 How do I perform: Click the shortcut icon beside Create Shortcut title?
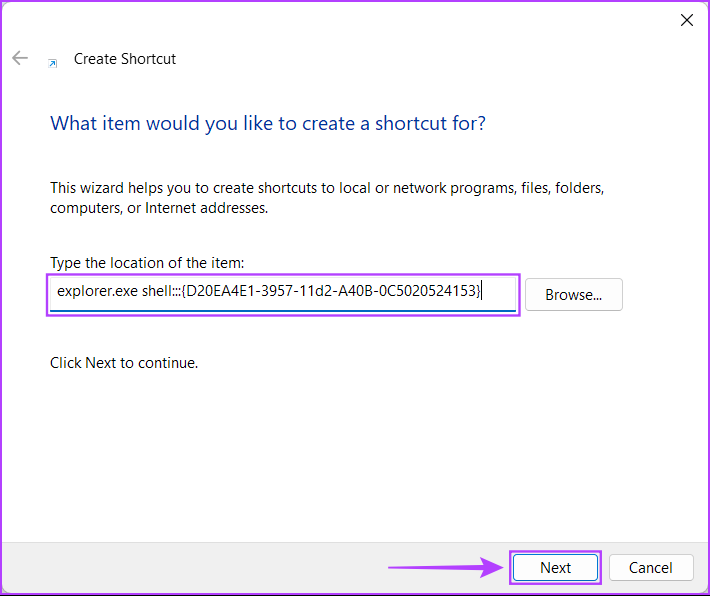pyautogui.click(x=53, y=62)
